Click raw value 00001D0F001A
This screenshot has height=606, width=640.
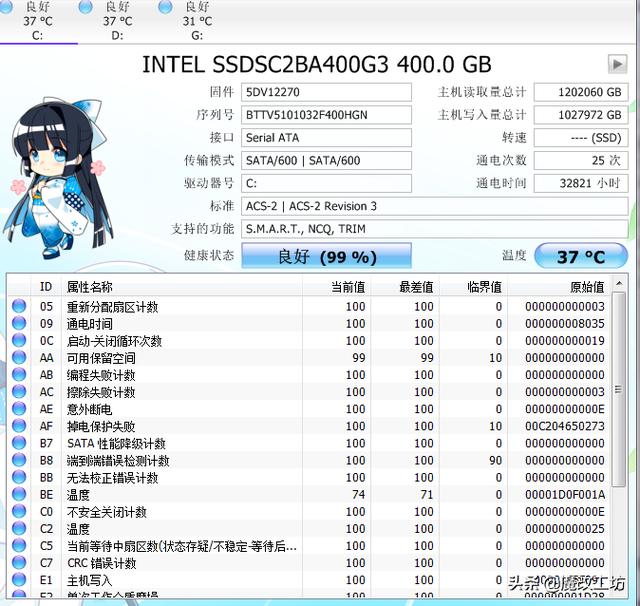tap(564, 495)
